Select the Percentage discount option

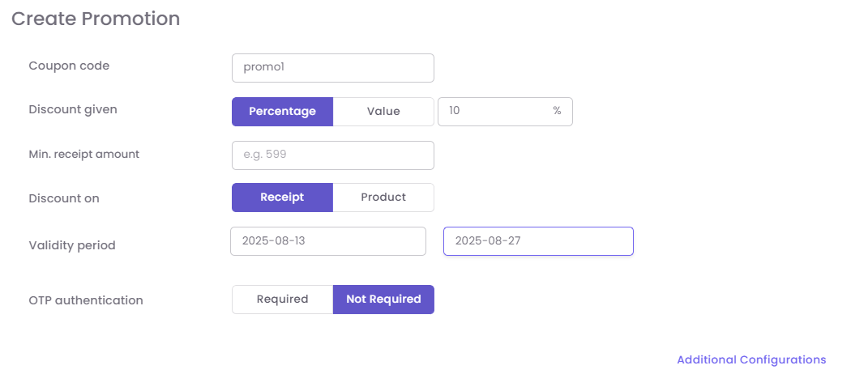coord(282,112)
